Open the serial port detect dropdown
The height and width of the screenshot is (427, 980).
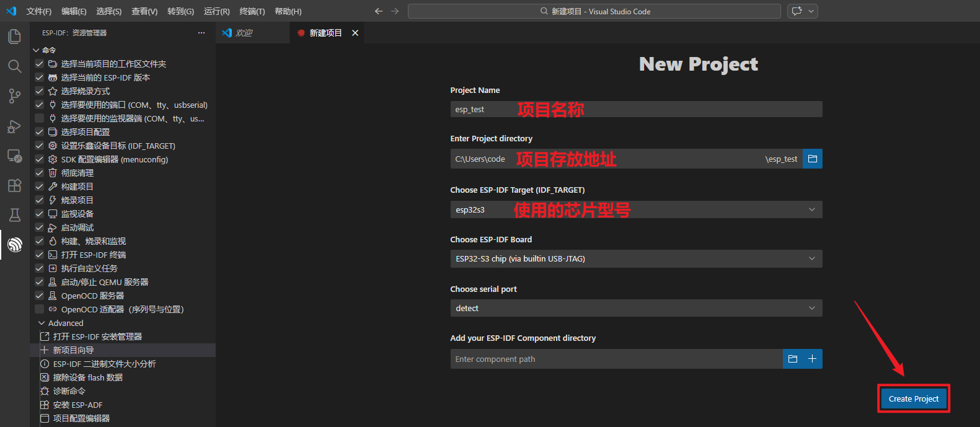[x=636, y=308]
